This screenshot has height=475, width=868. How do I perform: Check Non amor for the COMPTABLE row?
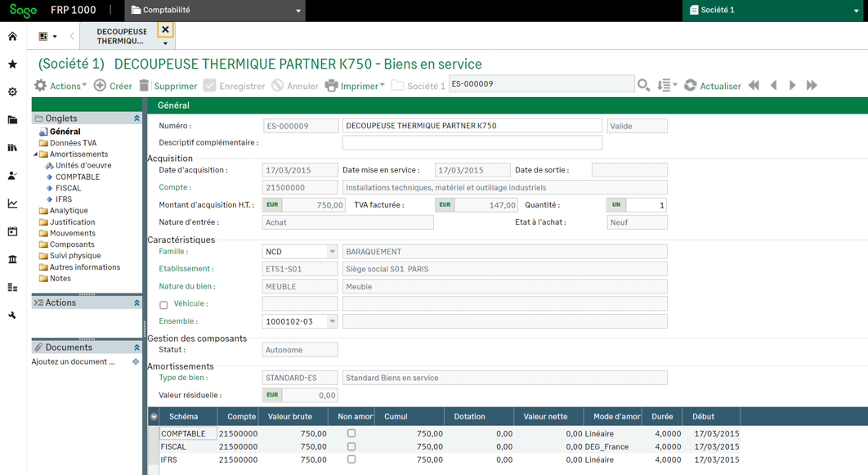(x=352, y=432)
